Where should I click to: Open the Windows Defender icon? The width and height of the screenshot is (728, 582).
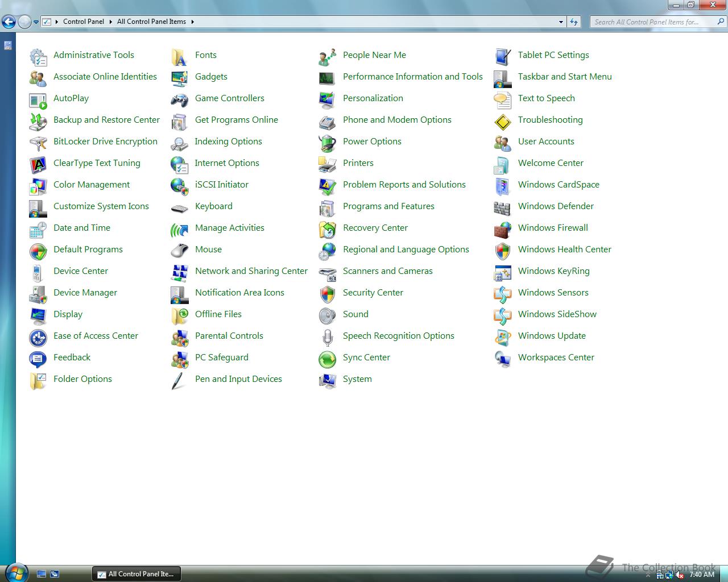pos(503,207)
